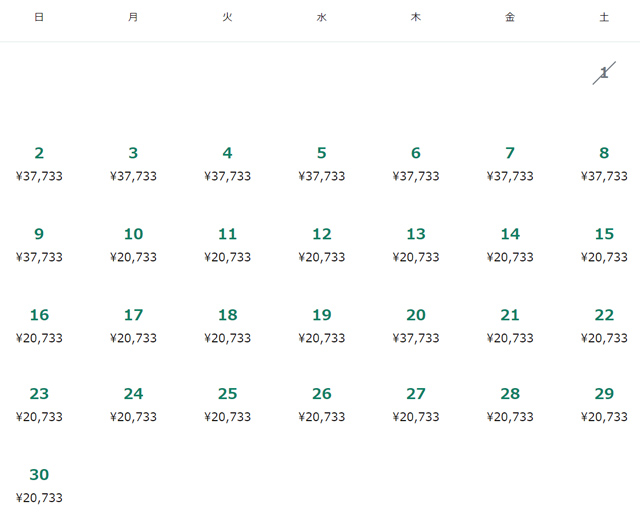
Task: Choose the 13th on the calendar
Action: (416, 244)
